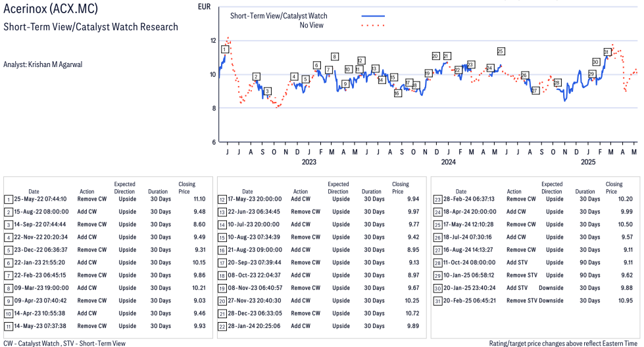Click the closing price '8.60' in row 3
The image size is (644, 347).
(x=199, y=224)
